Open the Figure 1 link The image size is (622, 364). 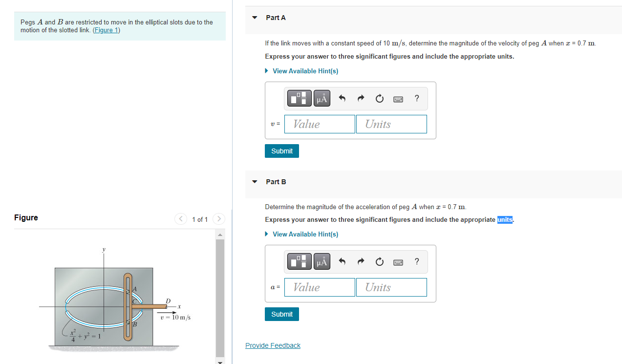coord(107,30)
